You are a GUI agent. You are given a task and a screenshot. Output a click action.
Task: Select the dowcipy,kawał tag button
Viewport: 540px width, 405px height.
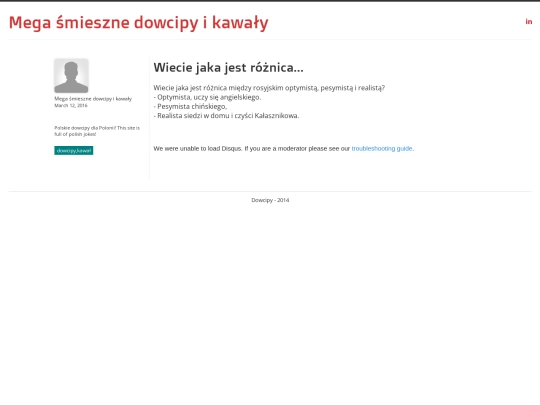point(74,150)
